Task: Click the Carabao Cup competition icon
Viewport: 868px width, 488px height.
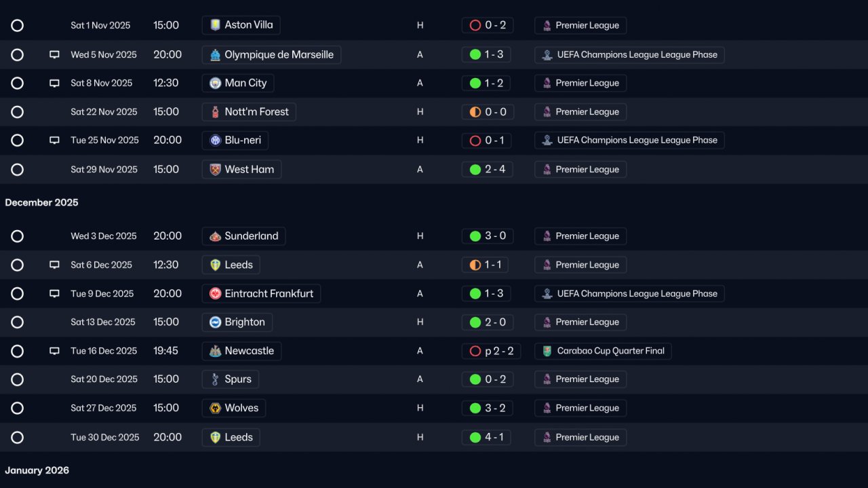Action: tap(547, 351)
